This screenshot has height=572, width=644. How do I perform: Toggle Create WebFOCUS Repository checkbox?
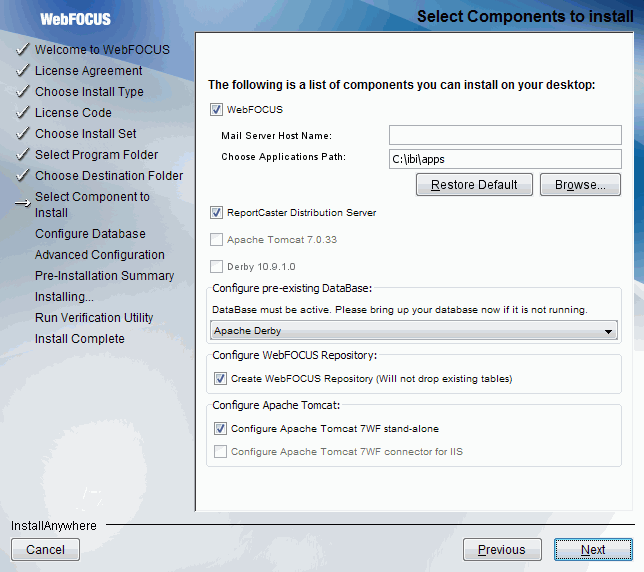click(220, 378)
